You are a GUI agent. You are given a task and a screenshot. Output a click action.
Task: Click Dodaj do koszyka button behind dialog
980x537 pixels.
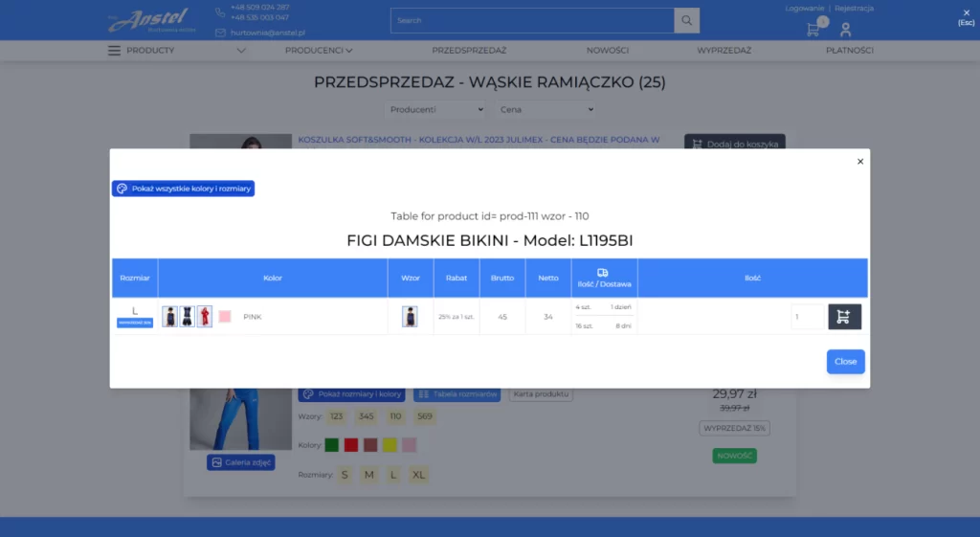click(734, 142)
